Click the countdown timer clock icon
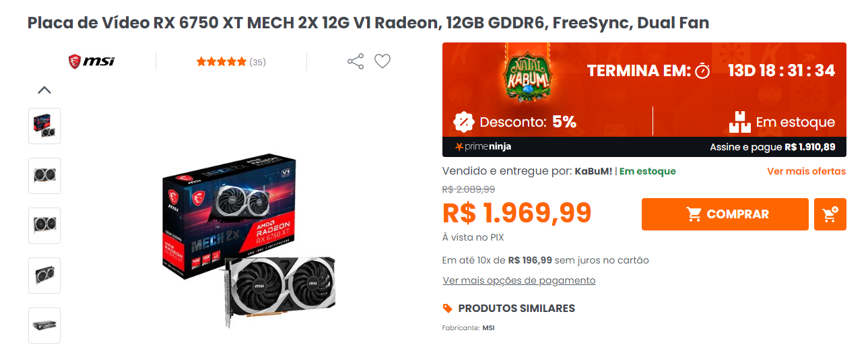The height and width of the screenshot is (345, 868). [x=702, y=71]
